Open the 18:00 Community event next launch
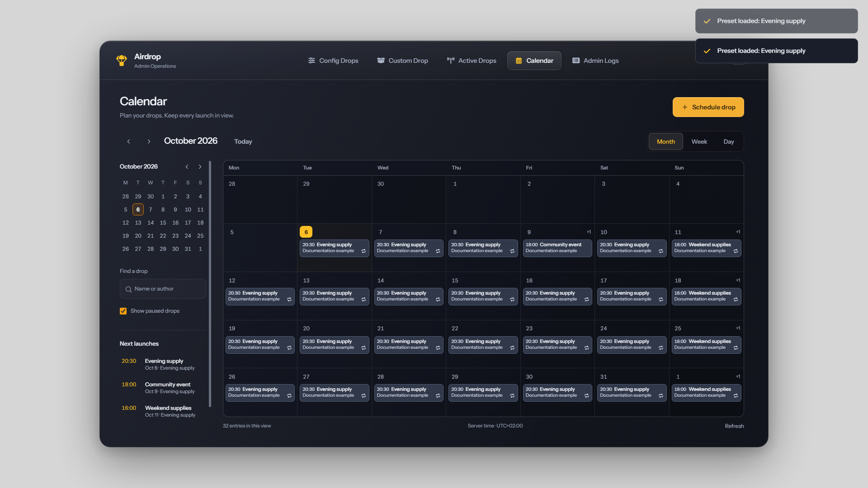868x488 pixels. click(x=163, y=388)
